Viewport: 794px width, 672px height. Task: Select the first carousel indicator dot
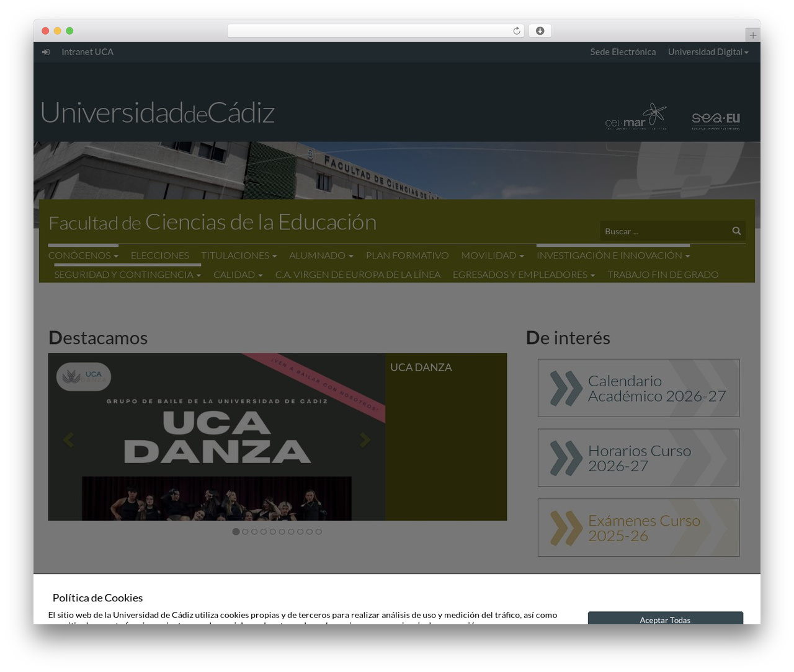pos(236,532)
